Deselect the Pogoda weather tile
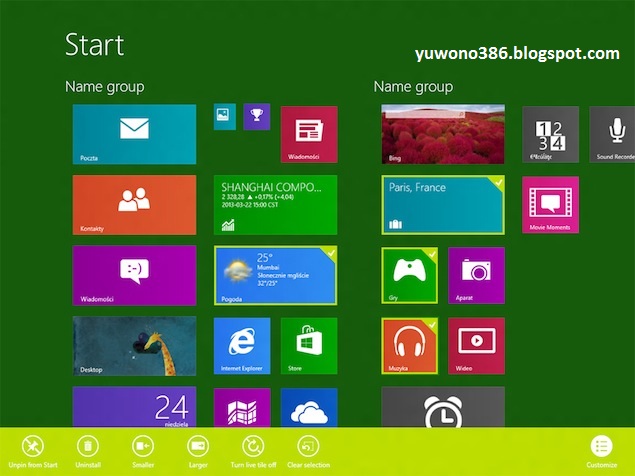The width and height of the screenshot is (635, 476). click(275, 275)
